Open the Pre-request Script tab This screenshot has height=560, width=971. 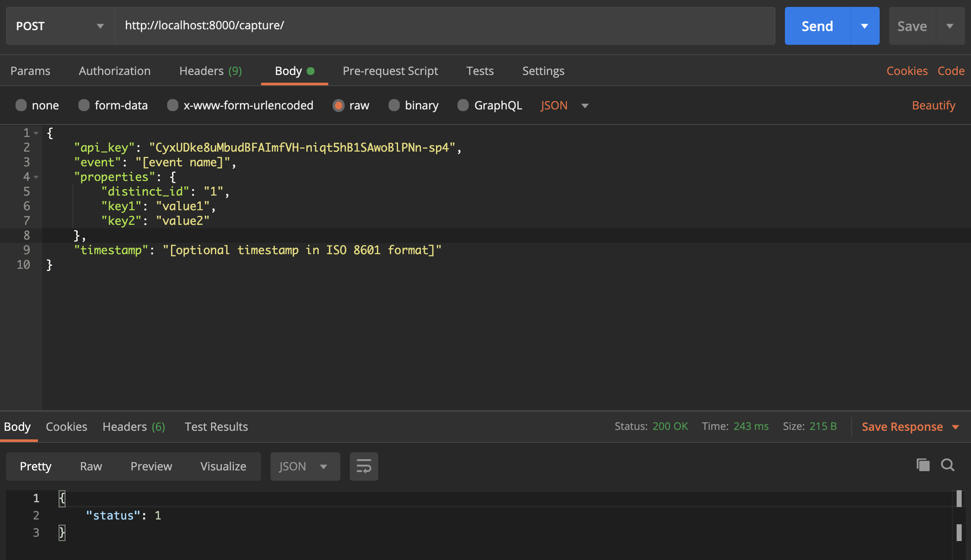pyautogui.click(x=390, y=71)
